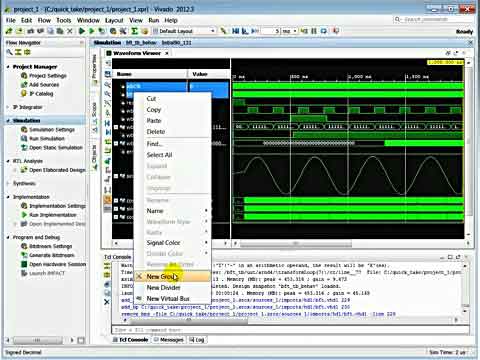This screenshot has width=480, height=360.
Task: Expand the Synthesis section
Action: [x=8, y=183]
